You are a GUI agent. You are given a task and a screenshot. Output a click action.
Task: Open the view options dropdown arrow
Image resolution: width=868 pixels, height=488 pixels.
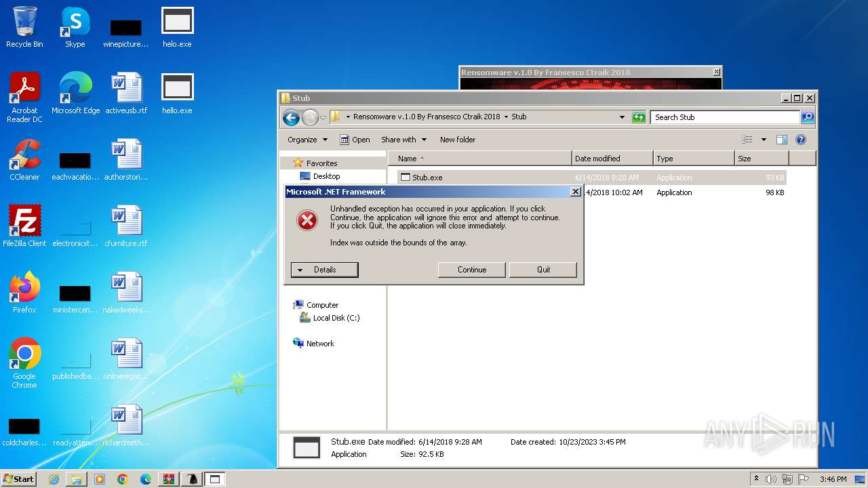(x=764, y=140)
